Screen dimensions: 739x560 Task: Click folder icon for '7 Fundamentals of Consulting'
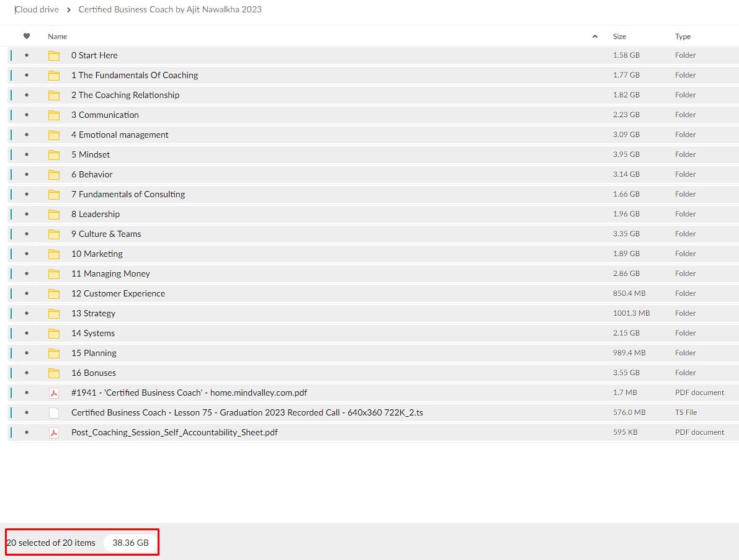54,195
